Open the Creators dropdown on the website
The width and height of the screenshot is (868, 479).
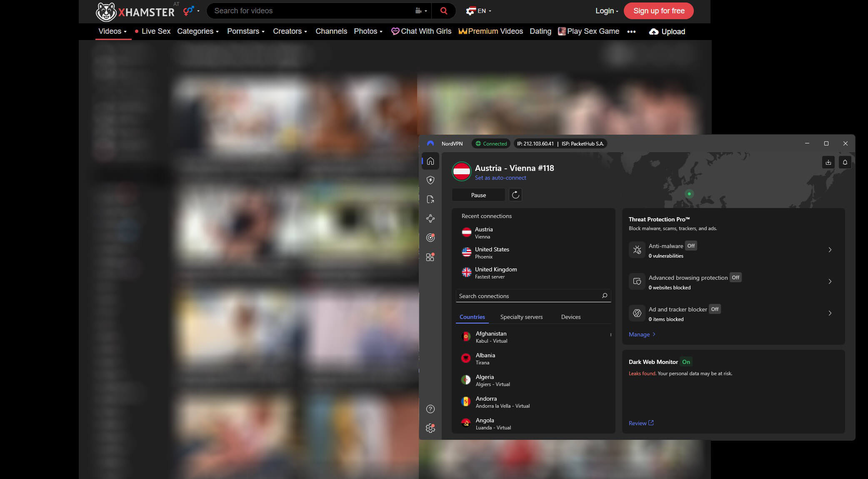point(290,31)
